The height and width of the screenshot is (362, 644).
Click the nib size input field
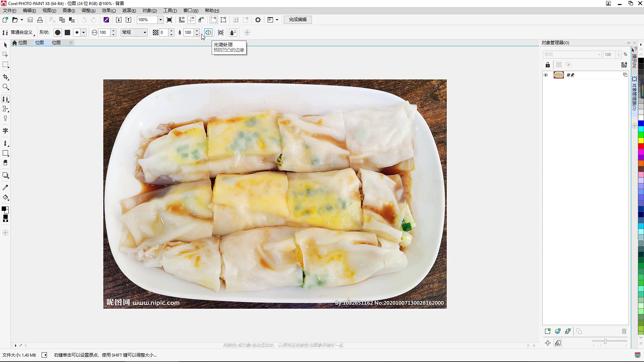pos(104,33)
